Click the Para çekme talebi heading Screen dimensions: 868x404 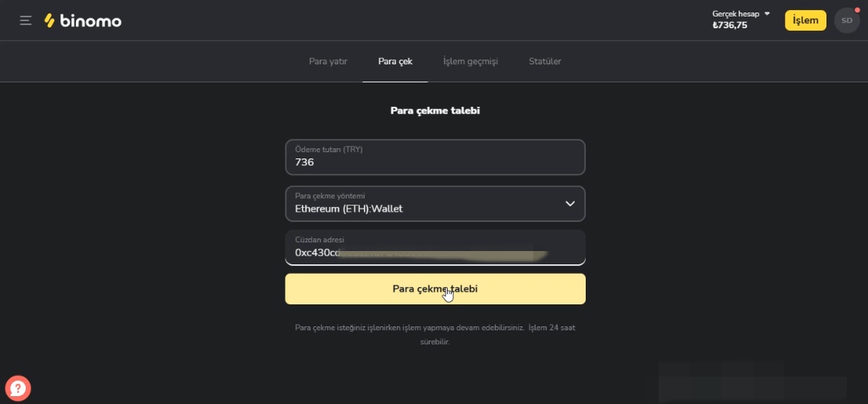point(434,111)
